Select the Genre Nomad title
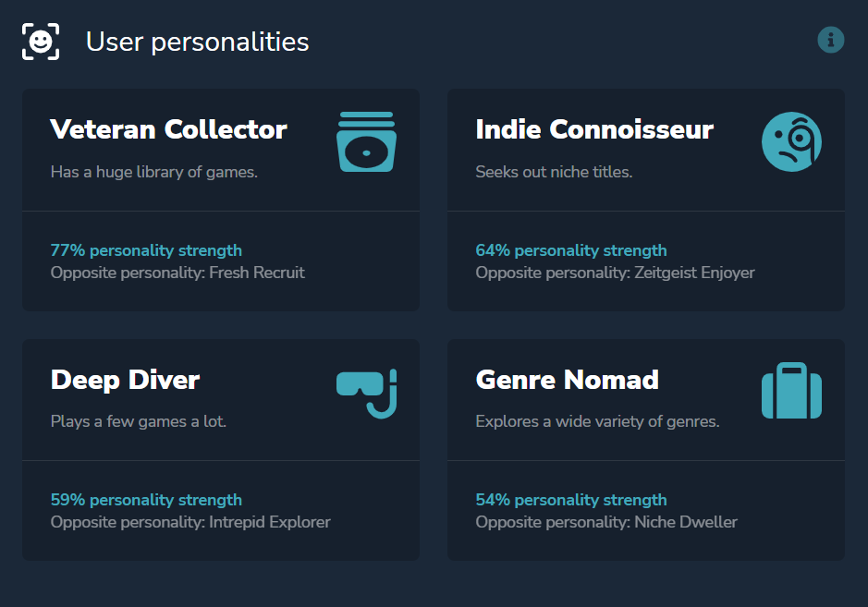Viewport: 868px width, 607px height. 567,379
